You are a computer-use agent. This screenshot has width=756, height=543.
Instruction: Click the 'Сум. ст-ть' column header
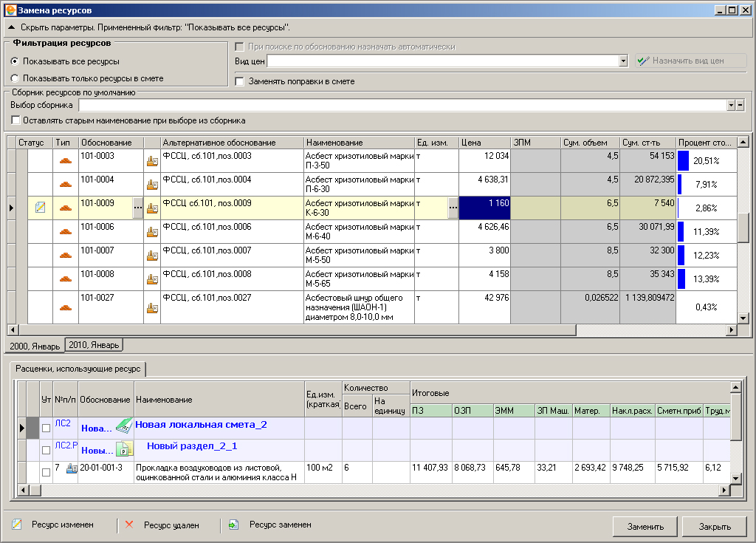coord(647,143)
